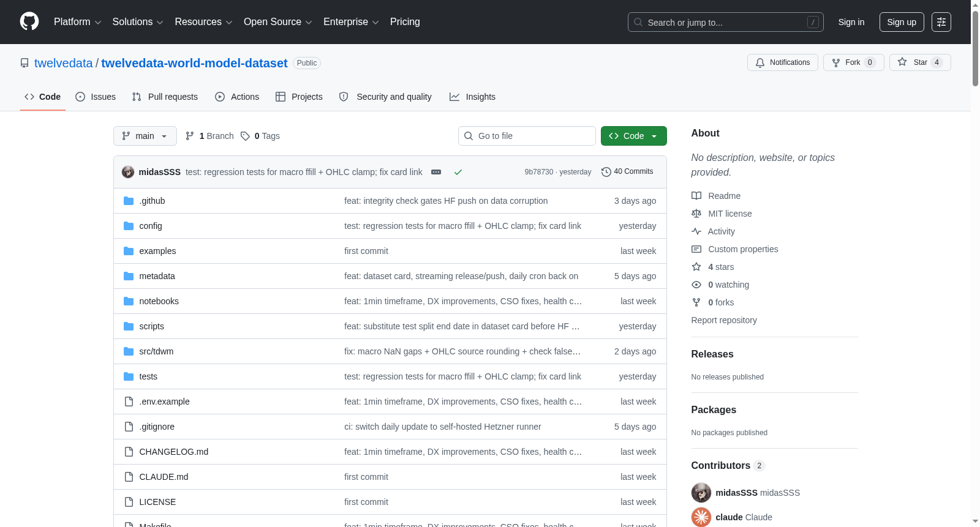The width and height of the screenshot is (980, 527).
Task: Expand the Enterprise menu
Action: pyautogui.click(x=351, y=22)
